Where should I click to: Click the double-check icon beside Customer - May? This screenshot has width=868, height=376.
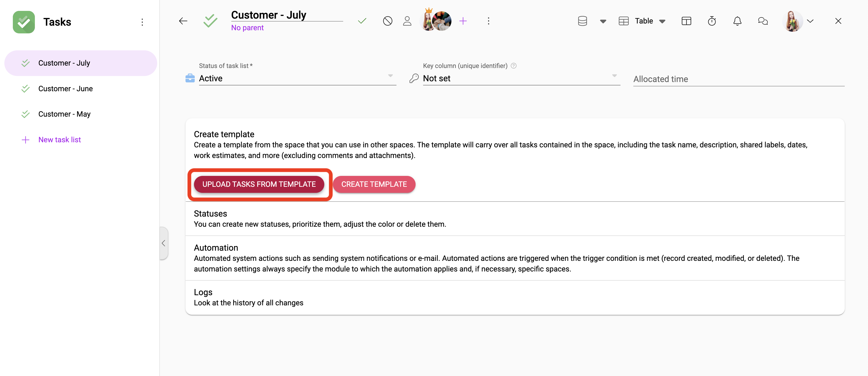coord(25,114)
